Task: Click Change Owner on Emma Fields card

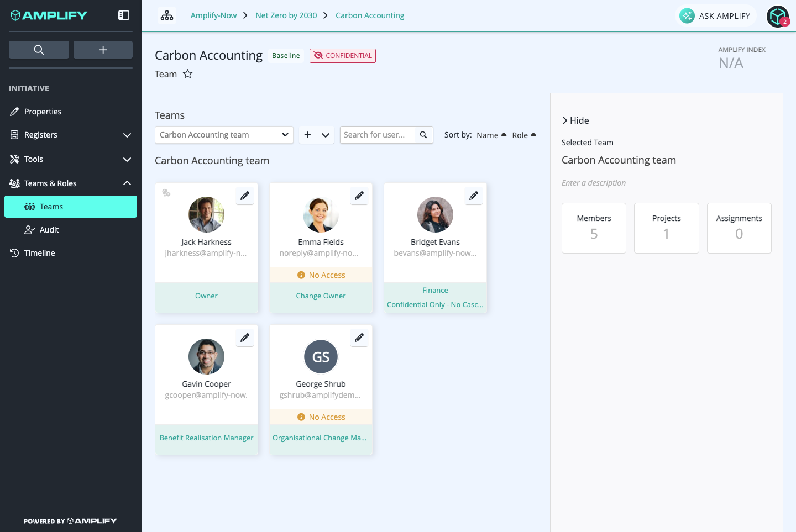Action: point(321,296)
